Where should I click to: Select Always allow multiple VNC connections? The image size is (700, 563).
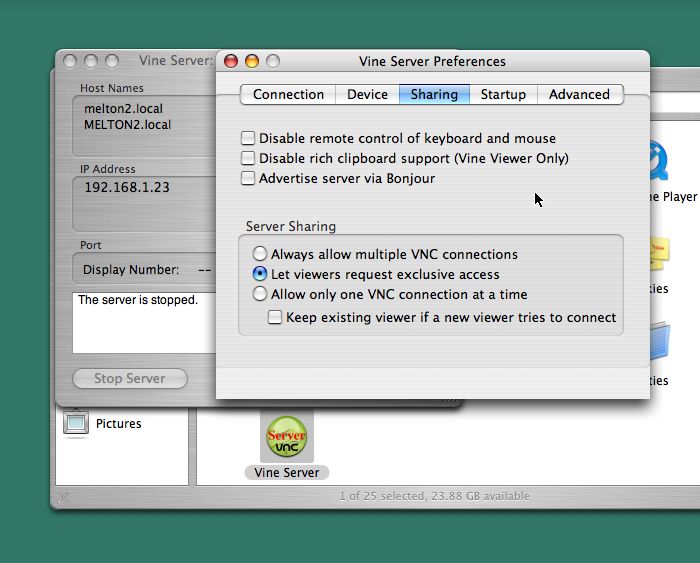pyautogui.click(x=260, y=254)
